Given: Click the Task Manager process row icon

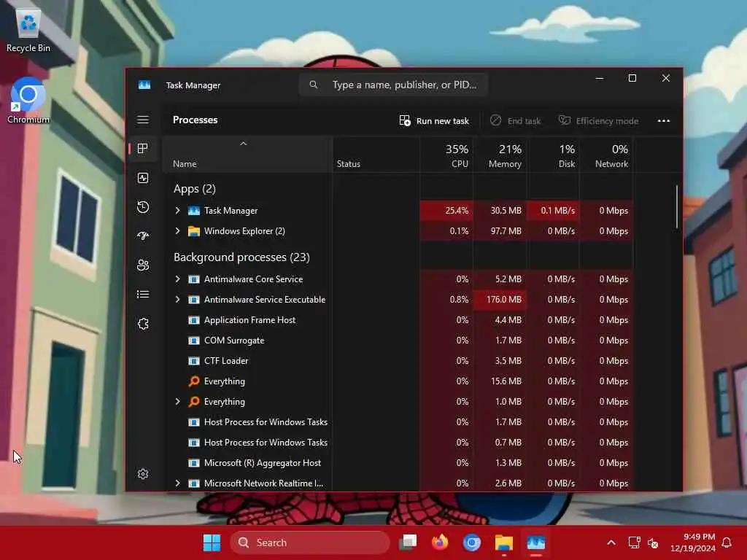Looking at the screenshot, I should pyautogui.click(x=193, y=211).
